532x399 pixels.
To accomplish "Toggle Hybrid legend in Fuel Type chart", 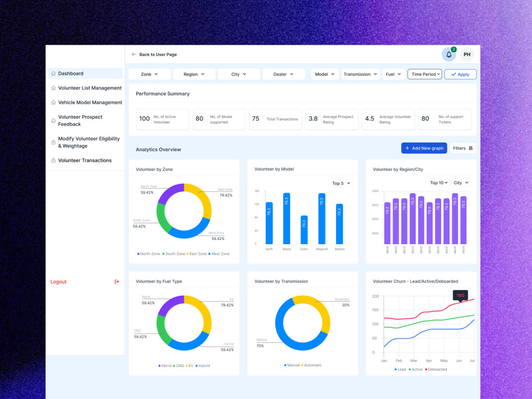I will [x=203, y=366].
